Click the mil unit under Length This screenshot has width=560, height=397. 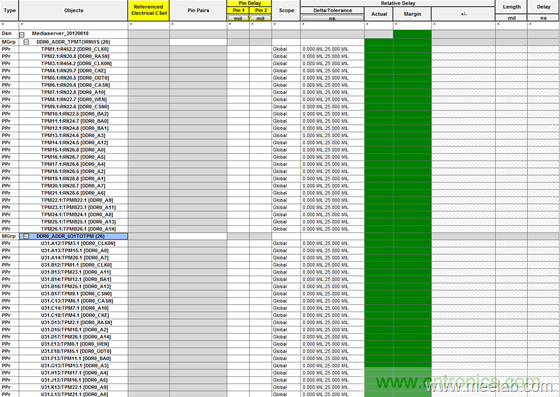[511, 18]
